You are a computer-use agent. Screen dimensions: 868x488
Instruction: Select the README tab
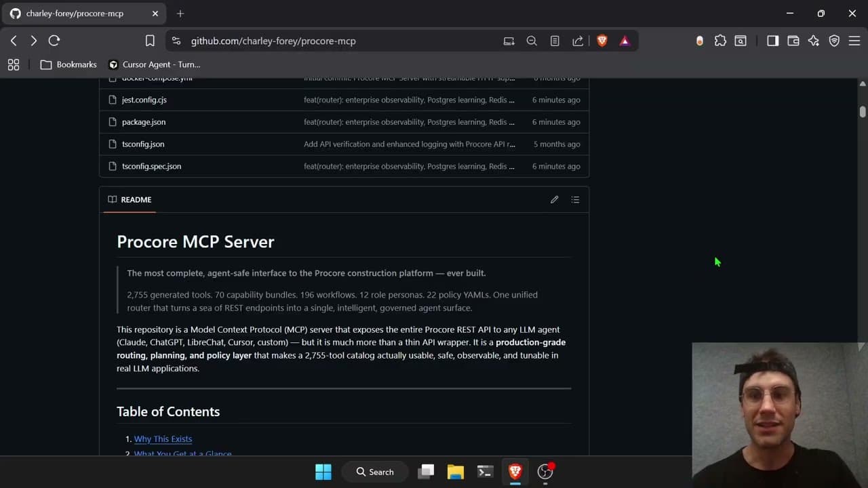pos(130,199)
